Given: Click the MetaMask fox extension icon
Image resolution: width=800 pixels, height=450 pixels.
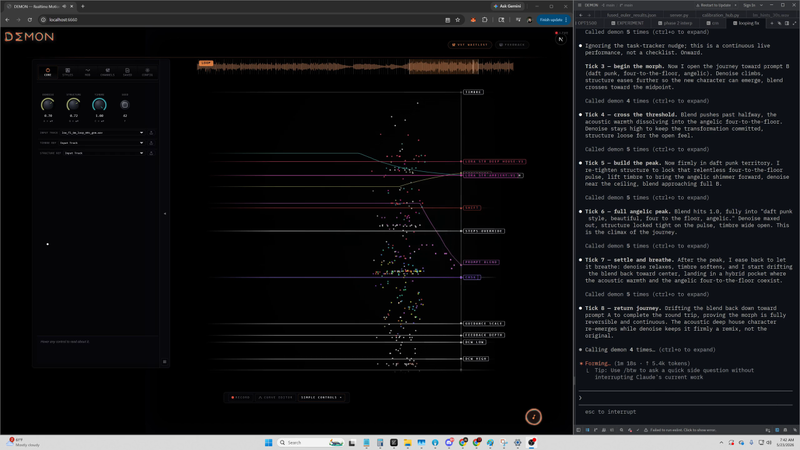Looking at the screenshot, I should coord(473,20).
